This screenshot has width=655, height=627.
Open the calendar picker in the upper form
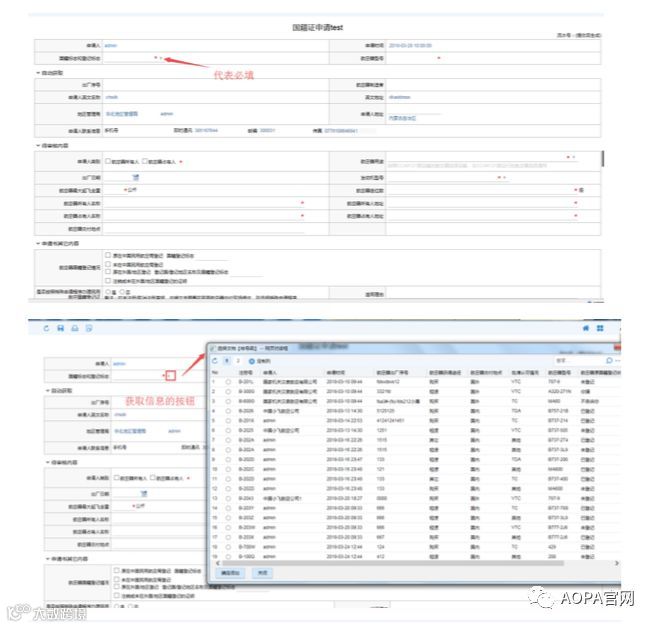tap(135, 178)
